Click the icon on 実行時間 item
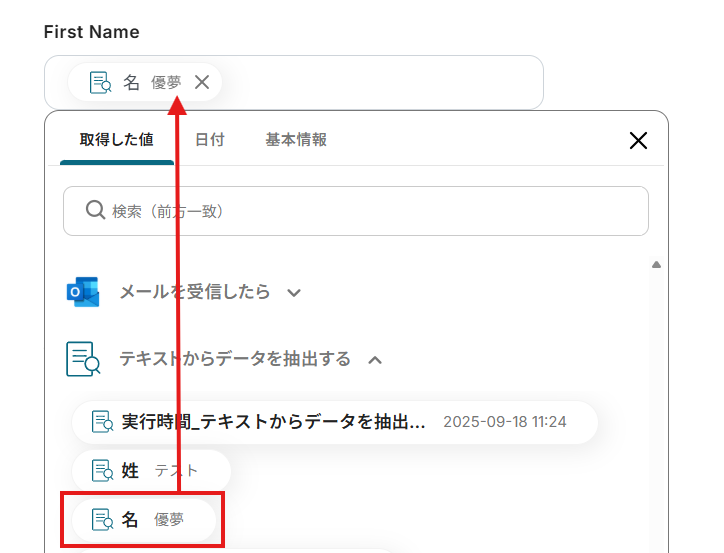Screen dimensions: 724x553 click(102, 422)
